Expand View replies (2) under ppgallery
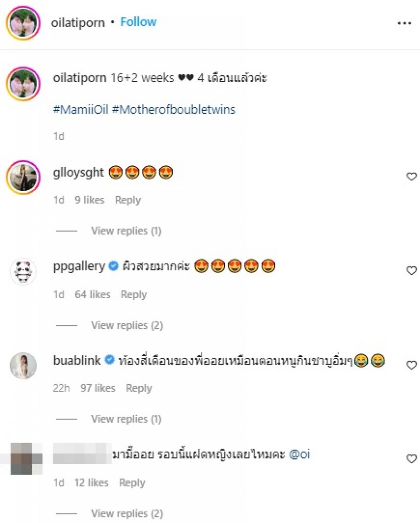Image resolution: width=420 pixels, height=523 pixels. click(x=127, y=325)
